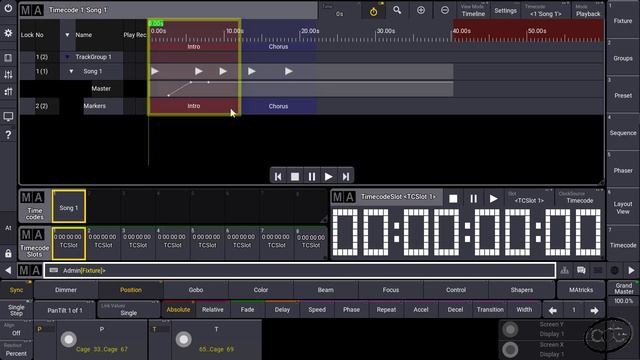Enable the Absolute layer
The height and width of the screenshot is (360, 640).
tap(178, 310)
